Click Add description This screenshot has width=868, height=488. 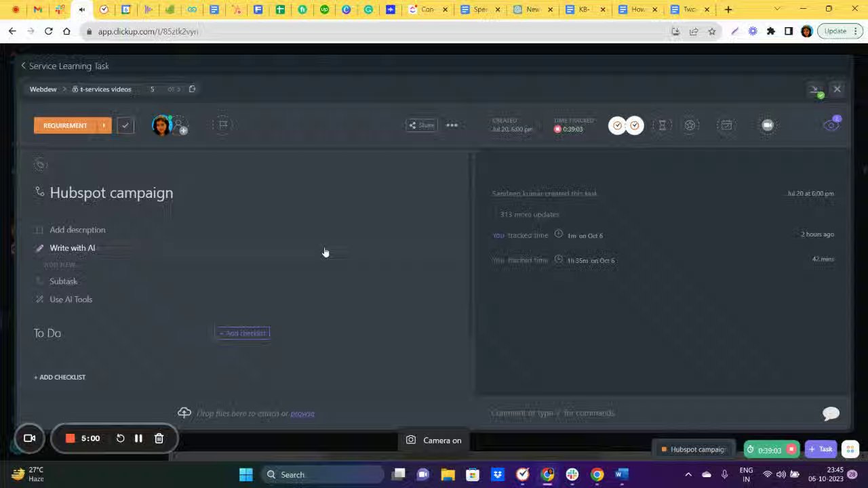click(77, 230)
